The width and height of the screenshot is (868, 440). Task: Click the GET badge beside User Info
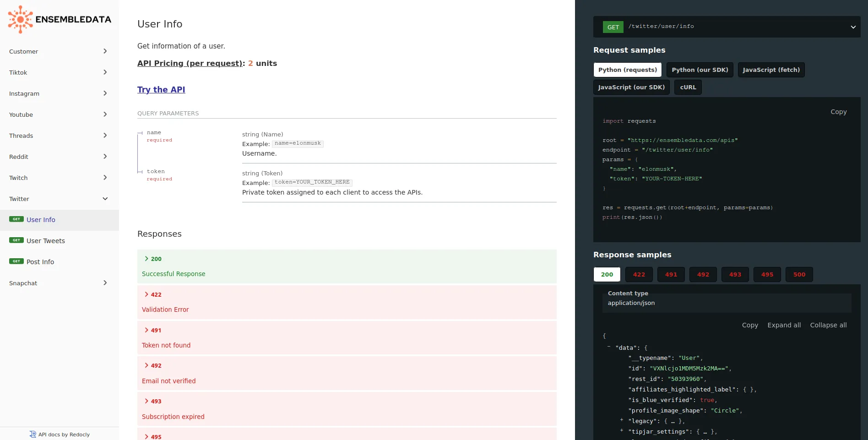click(16, 219)
